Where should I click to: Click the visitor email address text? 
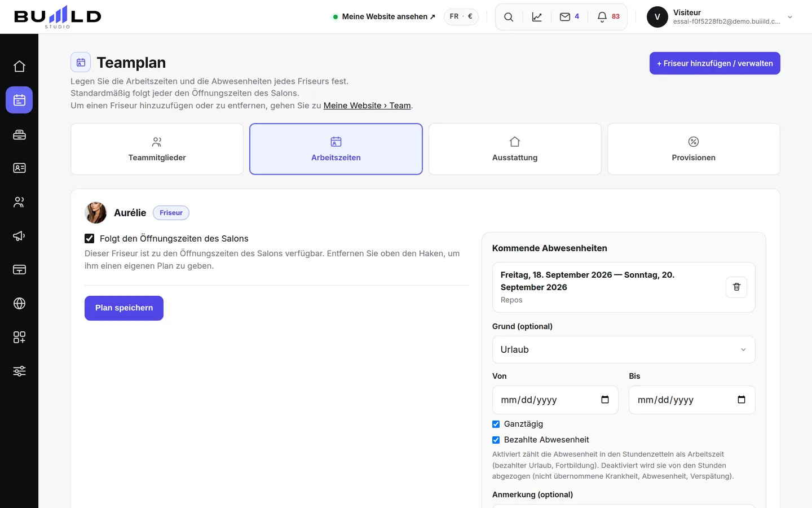727,22
